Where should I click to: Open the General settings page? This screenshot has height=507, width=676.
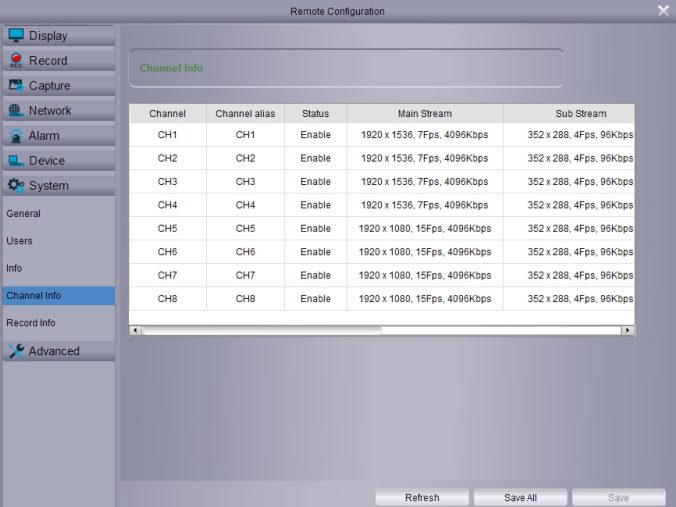point(24,214)
